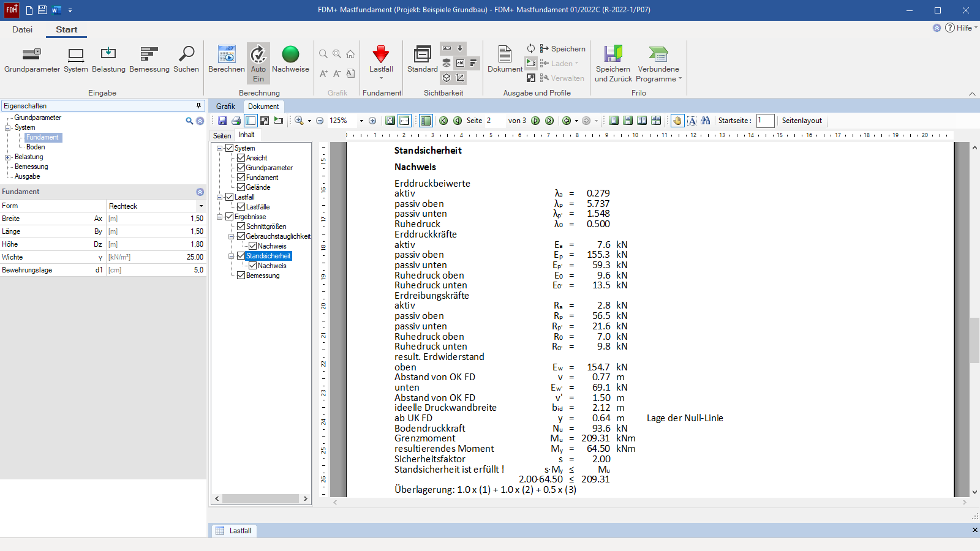Click the refresh arrows icon in Ausgabe

531,48
